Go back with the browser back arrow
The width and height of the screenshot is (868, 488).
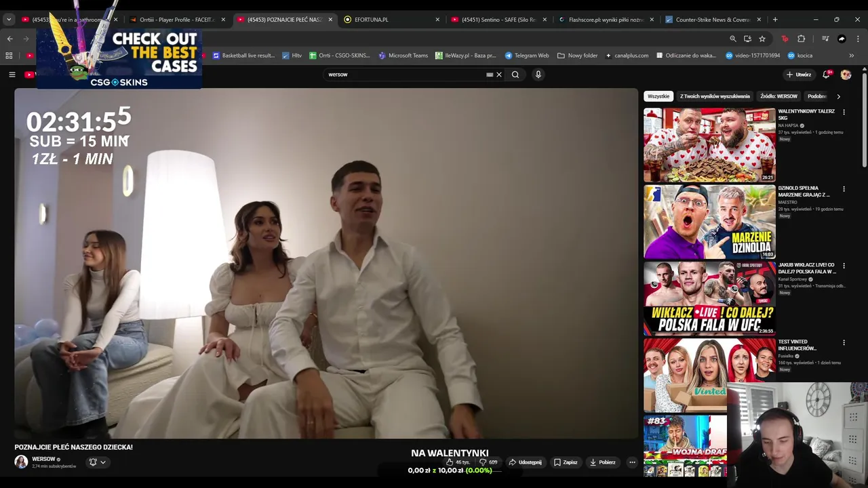9,39
